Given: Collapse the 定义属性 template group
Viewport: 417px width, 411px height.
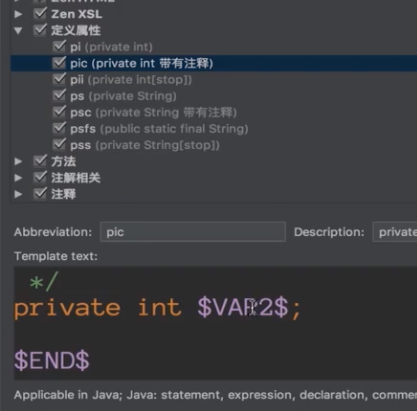Looking at the screenshot, I should tap(18, 31).
